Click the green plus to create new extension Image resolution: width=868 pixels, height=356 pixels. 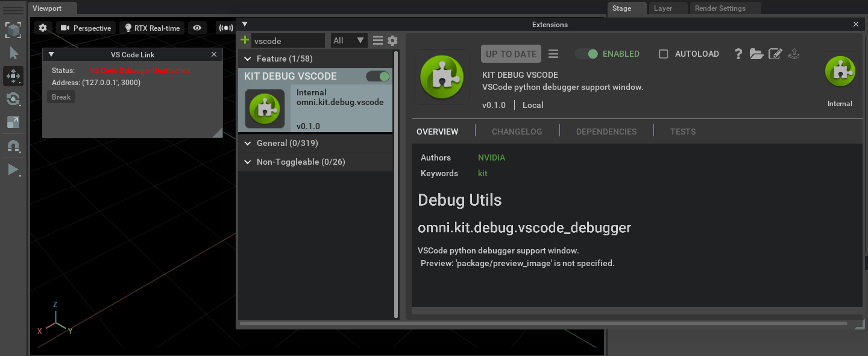[x=244, y=40]
